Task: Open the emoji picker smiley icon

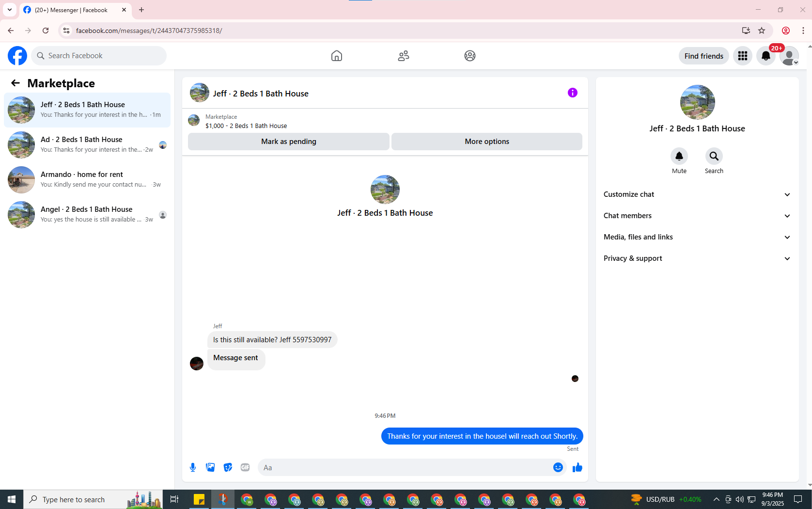Action: pyautogui.click(x=558, y=467)
